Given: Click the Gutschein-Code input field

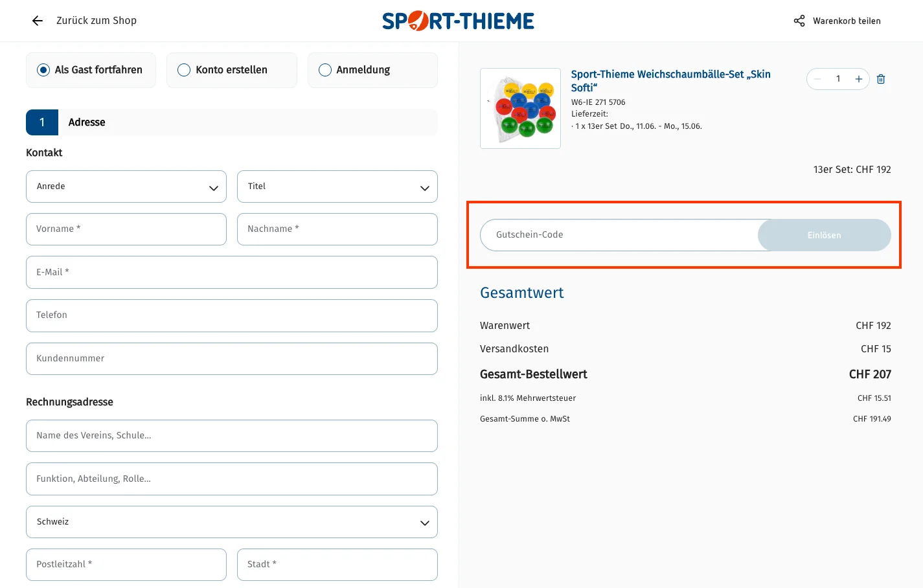Looking at the screenshot, I should coord(619,235).
